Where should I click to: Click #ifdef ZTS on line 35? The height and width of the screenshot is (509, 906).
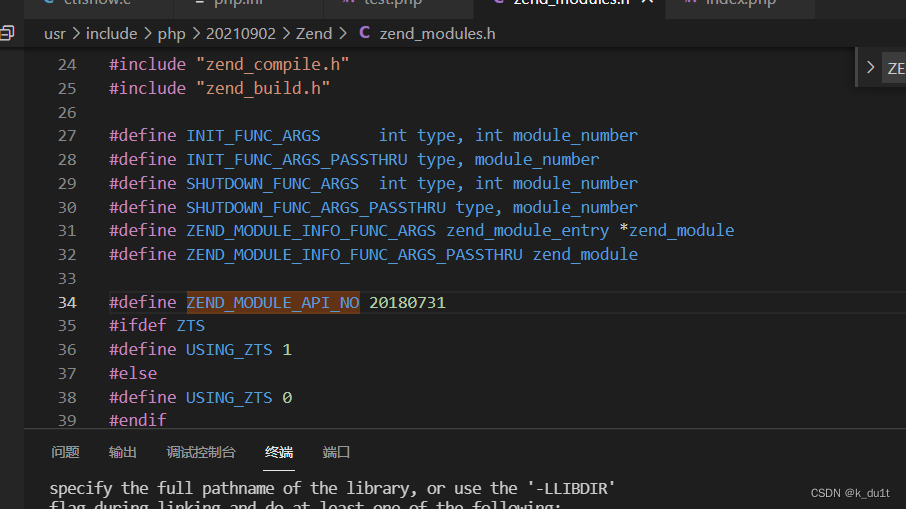[157, 325]
